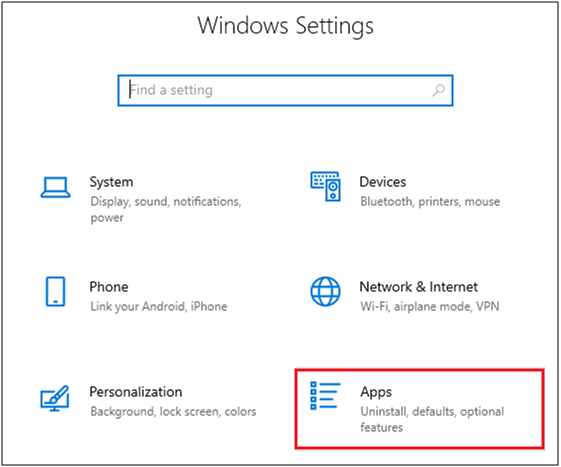Click the Phone icon

(55, 291)
